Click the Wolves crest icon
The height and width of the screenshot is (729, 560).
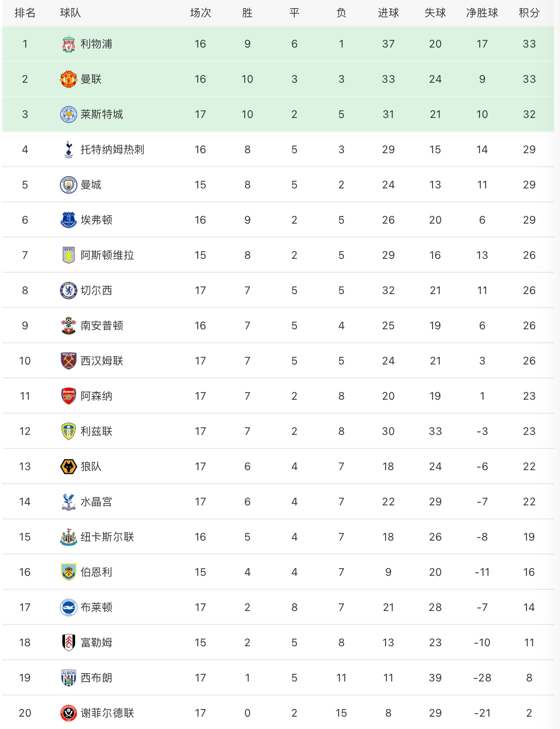click(x=69, y=467)
